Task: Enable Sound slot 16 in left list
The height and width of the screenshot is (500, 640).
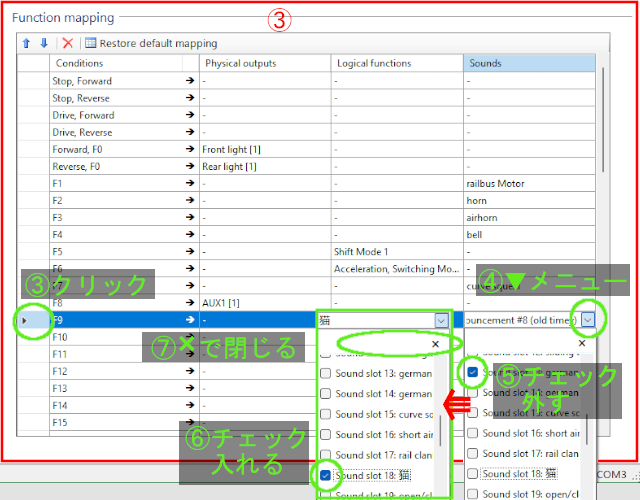Action: 325,434
